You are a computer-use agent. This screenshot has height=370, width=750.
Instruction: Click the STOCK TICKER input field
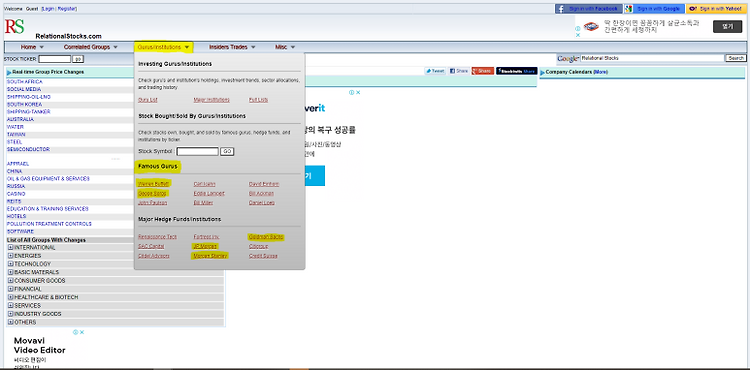point(55,59)
